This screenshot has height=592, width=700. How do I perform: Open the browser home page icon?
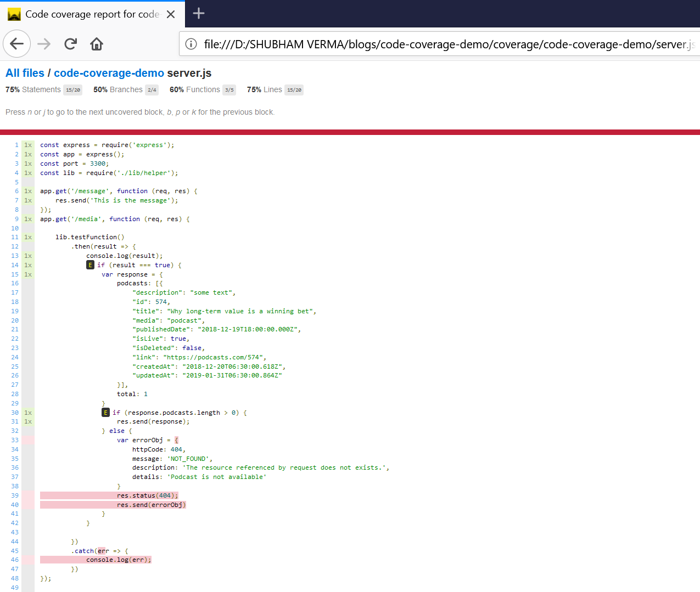coord(97,44)
